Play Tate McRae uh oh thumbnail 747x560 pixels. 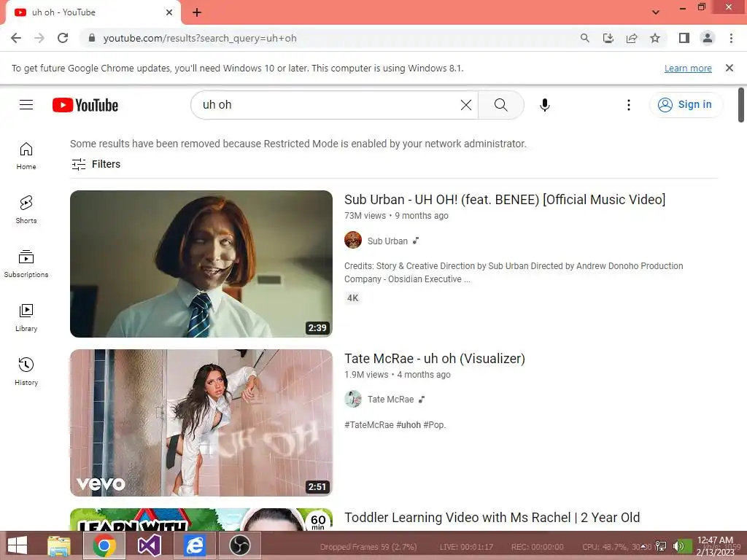(201, 423)
